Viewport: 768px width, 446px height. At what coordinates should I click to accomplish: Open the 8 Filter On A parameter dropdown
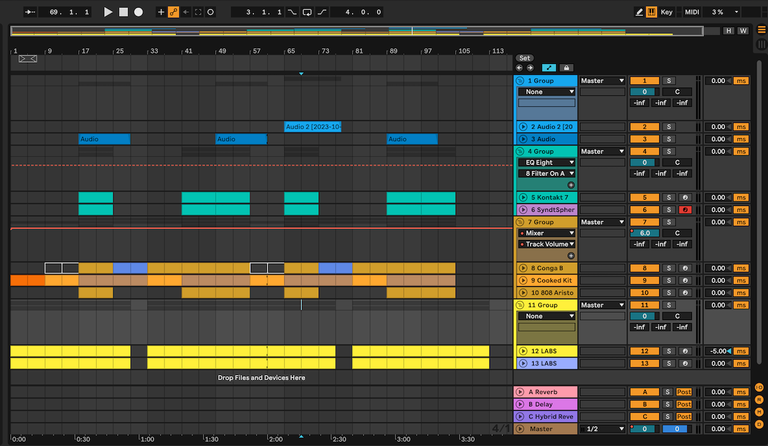[547, 173]
